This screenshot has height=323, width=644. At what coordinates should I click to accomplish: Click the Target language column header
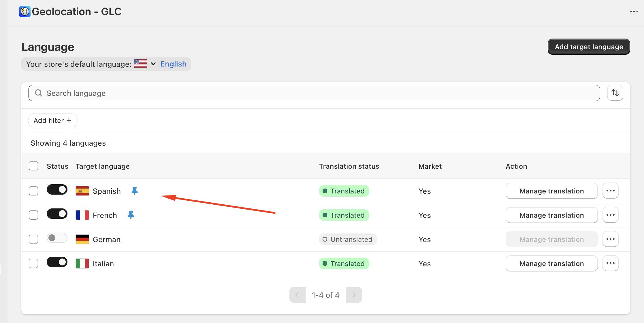click(x=102, y=166)
